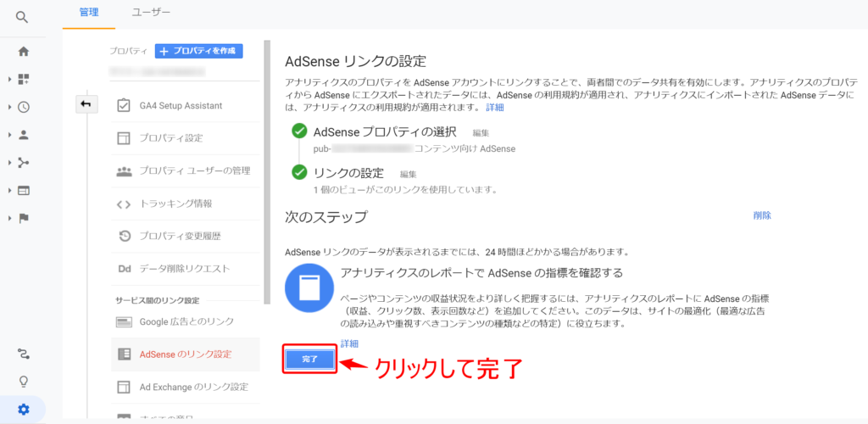Open Google 広告とのリンク menu item
Screen dimensions: 868x424
186,321
